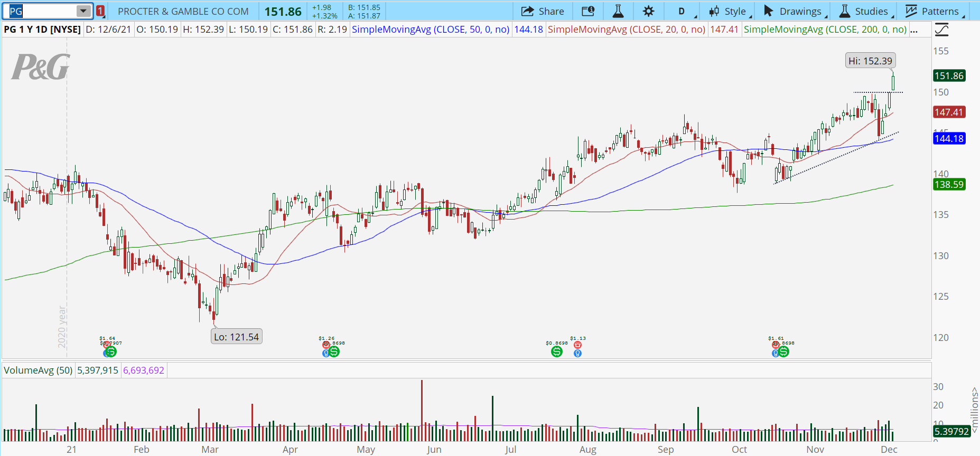
Task: Open the news and info panel icon
Action: pyautogui.click(x=588, y=11)
